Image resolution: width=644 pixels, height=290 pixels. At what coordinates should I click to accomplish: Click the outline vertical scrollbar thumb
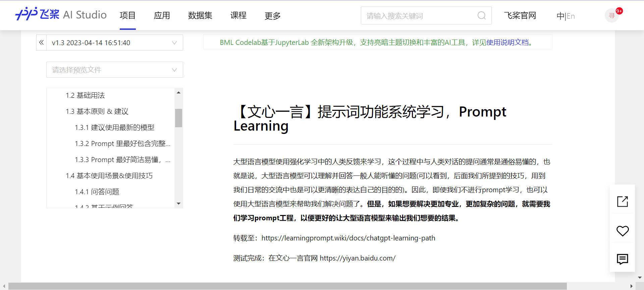point(178,118)
